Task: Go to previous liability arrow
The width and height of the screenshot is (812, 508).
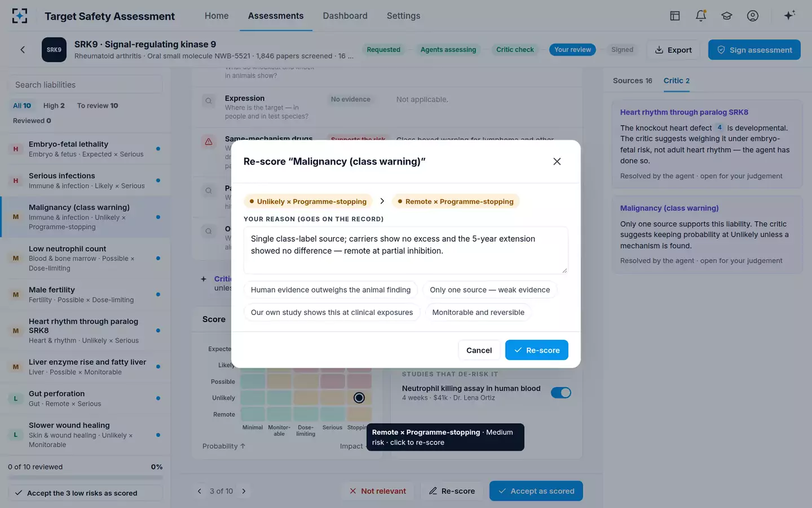Action: coord(199,491)
